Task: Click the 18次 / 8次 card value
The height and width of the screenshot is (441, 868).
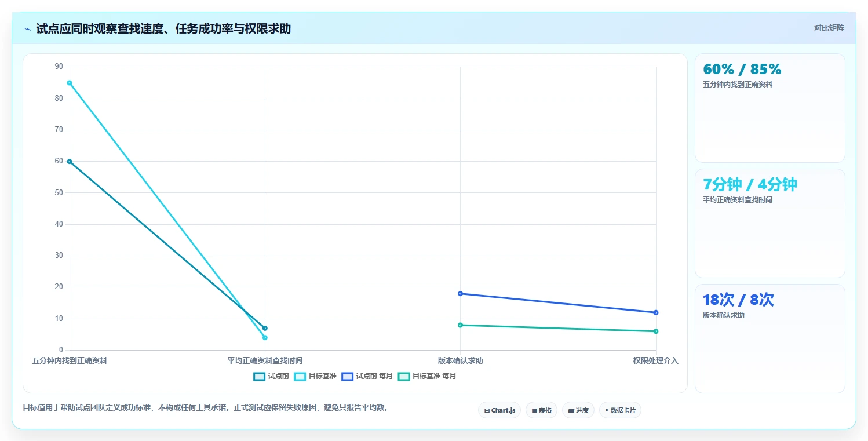Action: (738, 300)
